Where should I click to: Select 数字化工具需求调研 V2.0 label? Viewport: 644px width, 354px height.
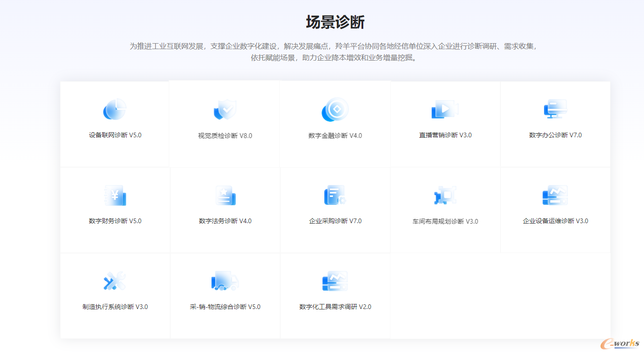point(335,307)
